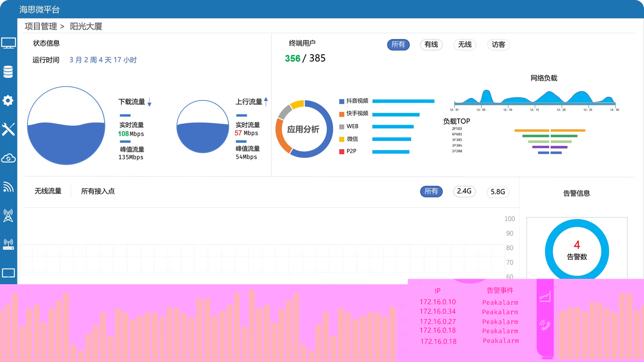Click the trend chart icon in pink panel

(545, 297)
